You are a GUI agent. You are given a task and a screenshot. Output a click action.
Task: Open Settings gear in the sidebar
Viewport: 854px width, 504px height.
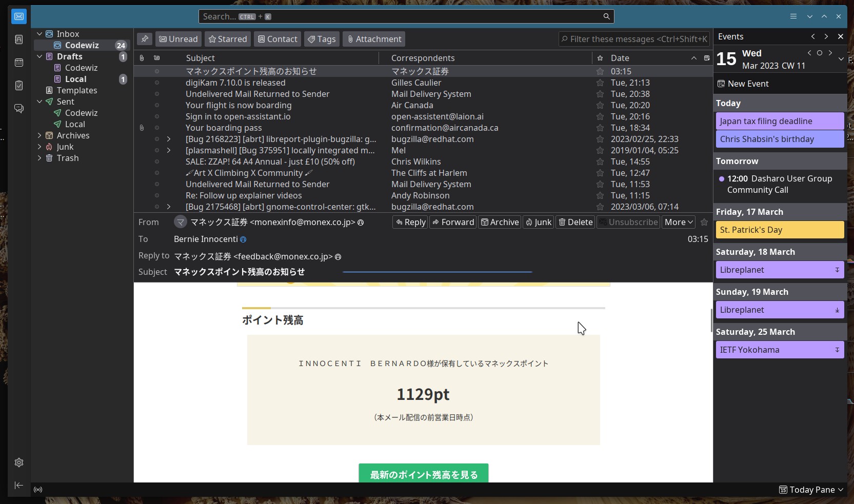[x=19, y=462]
